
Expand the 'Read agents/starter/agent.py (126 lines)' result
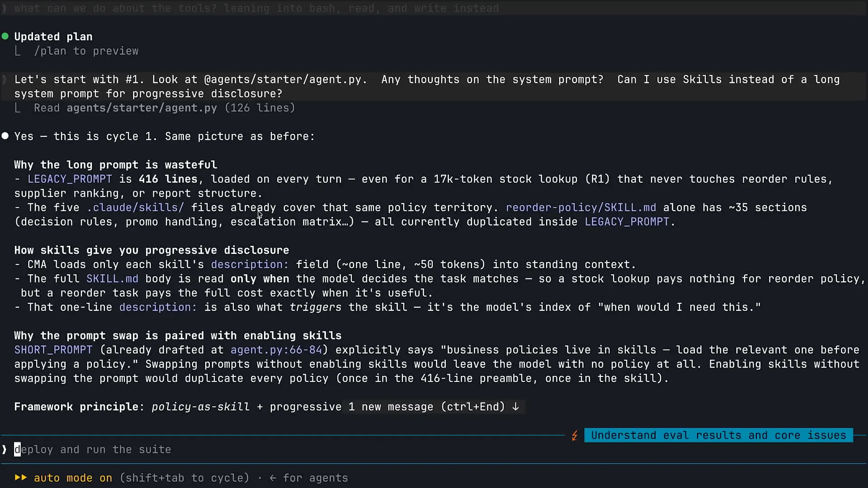click(165, 108)
